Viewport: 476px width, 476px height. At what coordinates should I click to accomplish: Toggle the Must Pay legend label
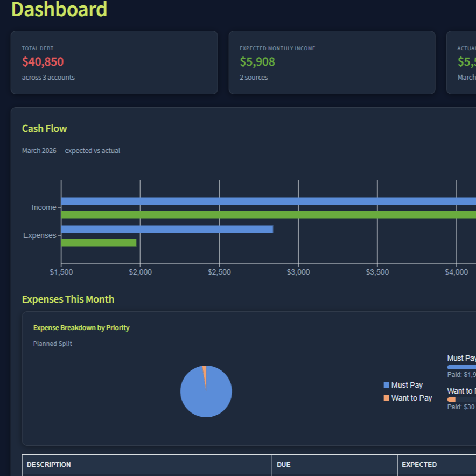point(407,385)
